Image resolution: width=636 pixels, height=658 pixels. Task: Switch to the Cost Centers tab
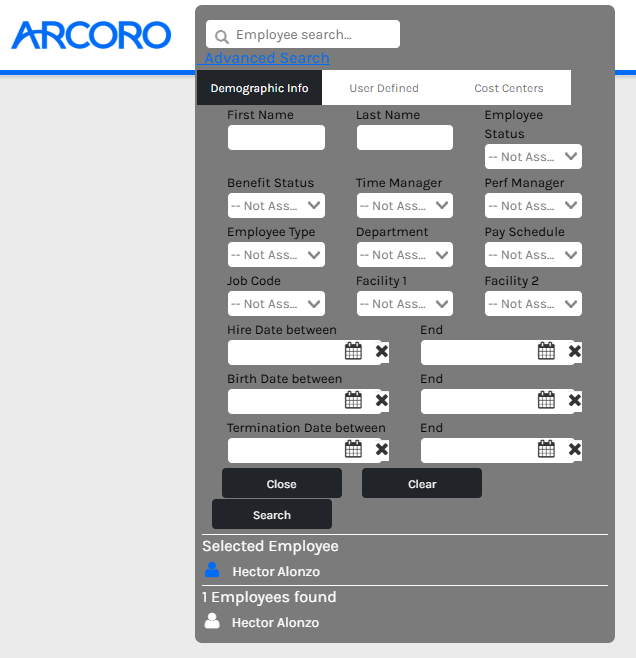coord(508,88)
